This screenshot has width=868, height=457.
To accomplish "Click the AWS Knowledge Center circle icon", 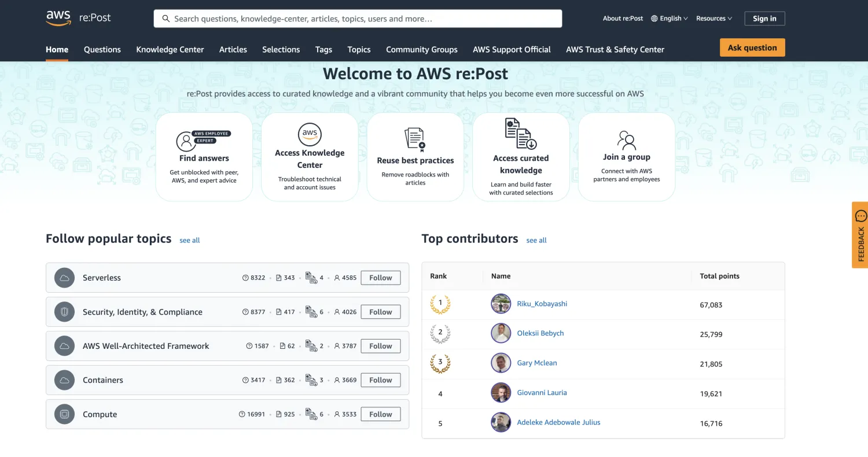I will [310, 134].
